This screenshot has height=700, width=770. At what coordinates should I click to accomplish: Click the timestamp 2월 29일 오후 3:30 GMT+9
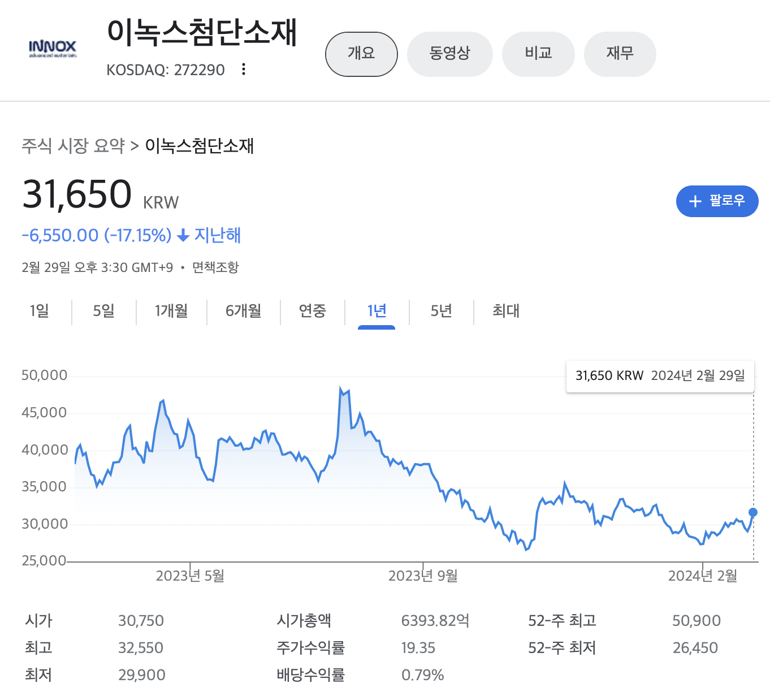[97, 267]
